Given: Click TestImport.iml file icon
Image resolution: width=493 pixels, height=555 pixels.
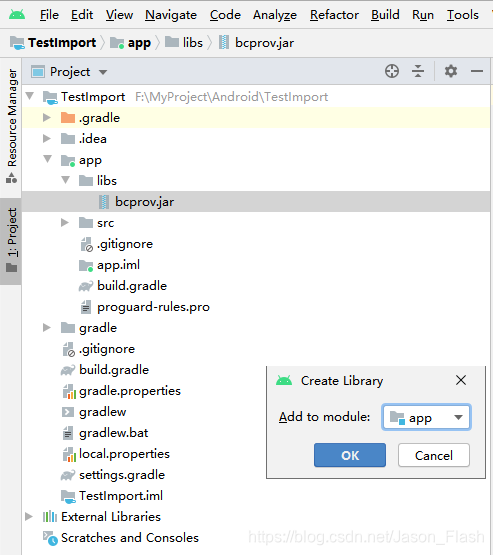Looking at the screenshot, I should [68, 496].
